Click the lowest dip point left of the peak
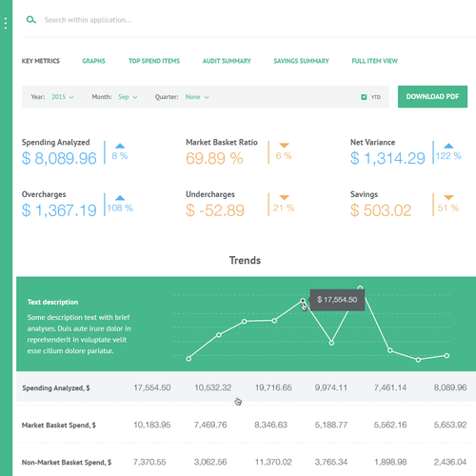Viewport: 476px width, 476px height. (331, 343)
